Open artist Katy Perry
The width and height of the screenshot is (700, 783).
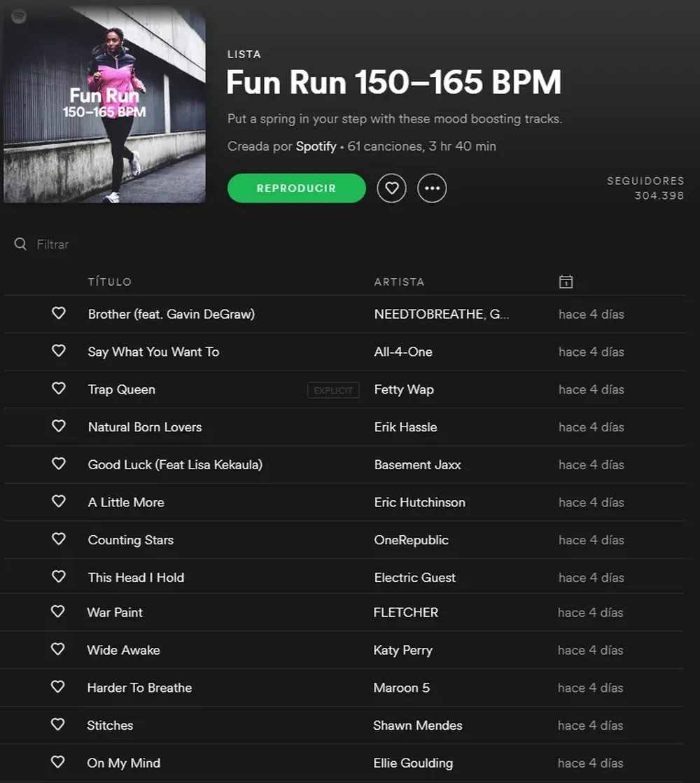click(x=402, y=650)
